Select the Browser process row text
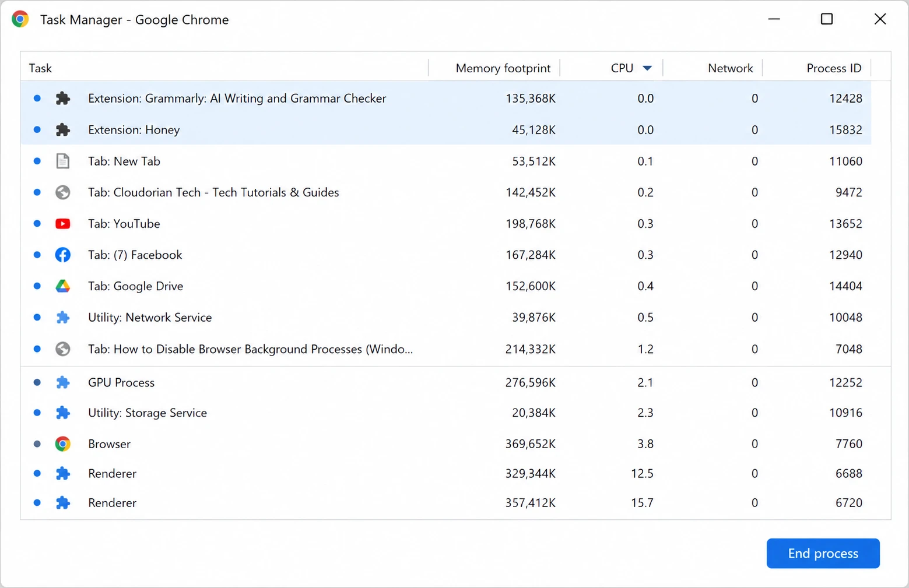 coord(109,444)
